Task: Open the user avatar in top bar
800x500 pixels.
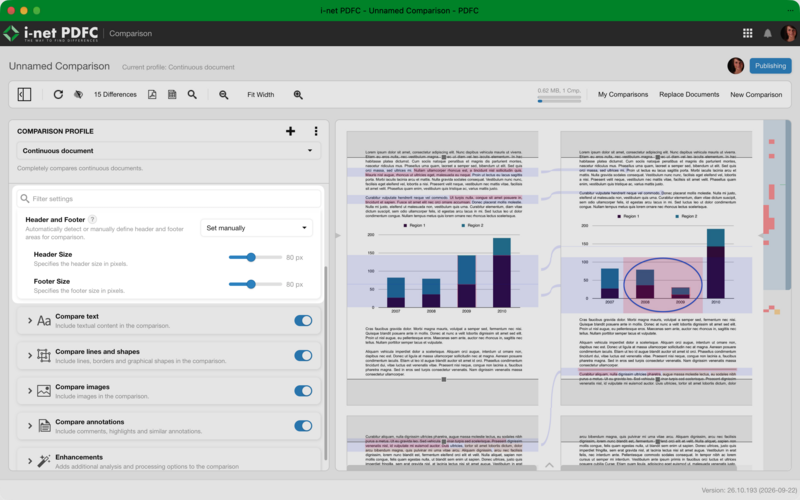Action: [x=788, y=33]
